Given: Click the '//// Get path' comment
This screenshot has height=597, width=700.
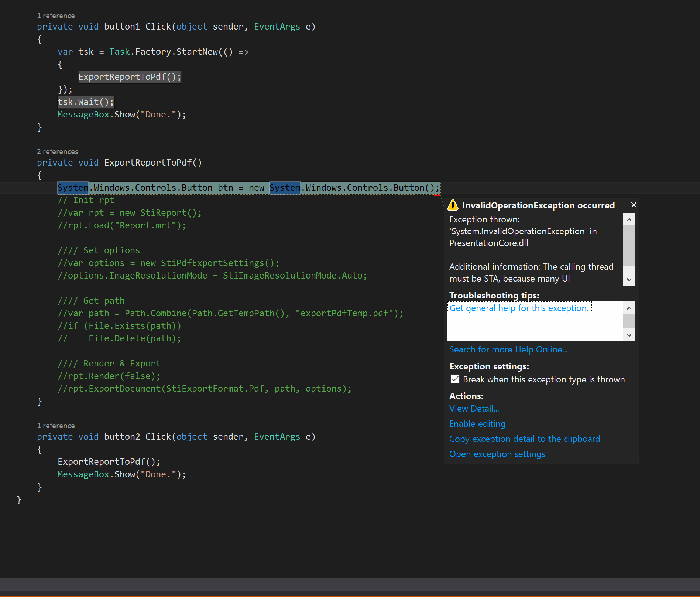Looking at the screenshot, I should 91,301.
